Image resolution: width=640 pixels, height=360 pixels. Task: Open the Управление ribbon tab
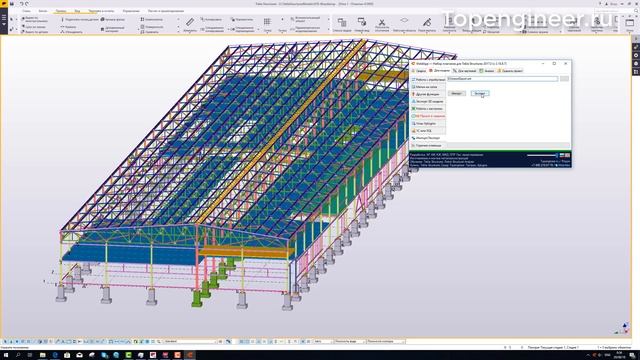click(131, 11)
